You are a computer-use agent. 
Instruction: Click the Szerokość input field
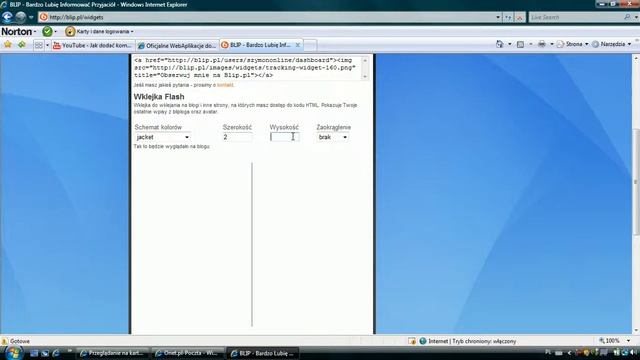click(237, 137)
